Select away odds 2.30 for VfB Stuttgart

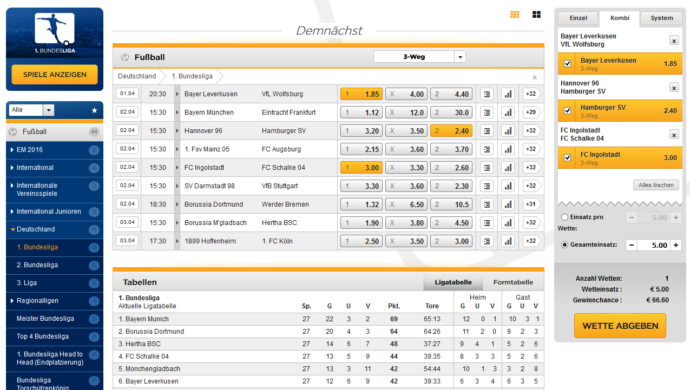pyautogui.click(x=451, y=186)
